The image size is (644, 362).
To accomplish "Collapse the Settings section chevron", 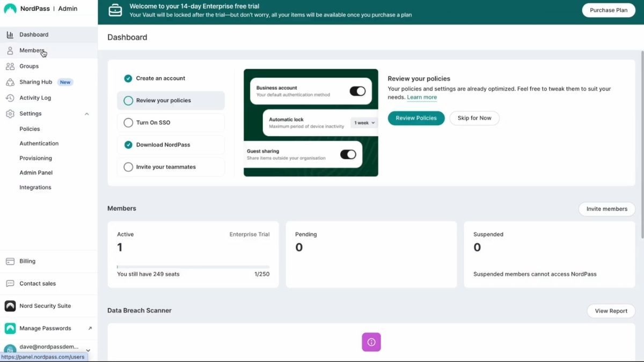I will pos(87,114).
